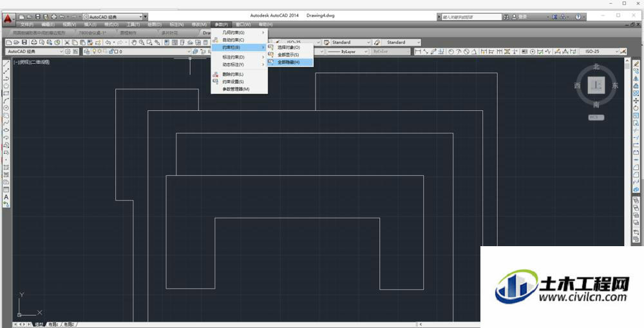Click the search keyword input field
This screenshot has height=328, width=644.
[470, 17]
